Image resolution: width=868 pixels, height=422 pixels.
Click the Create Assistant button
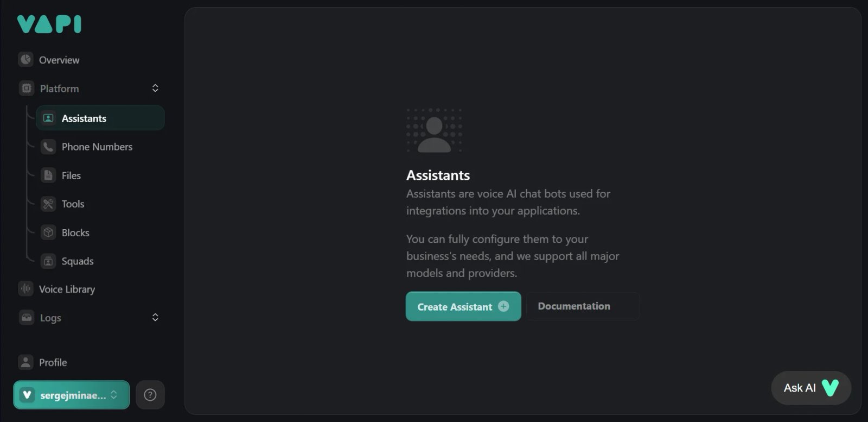coord(463,306)
